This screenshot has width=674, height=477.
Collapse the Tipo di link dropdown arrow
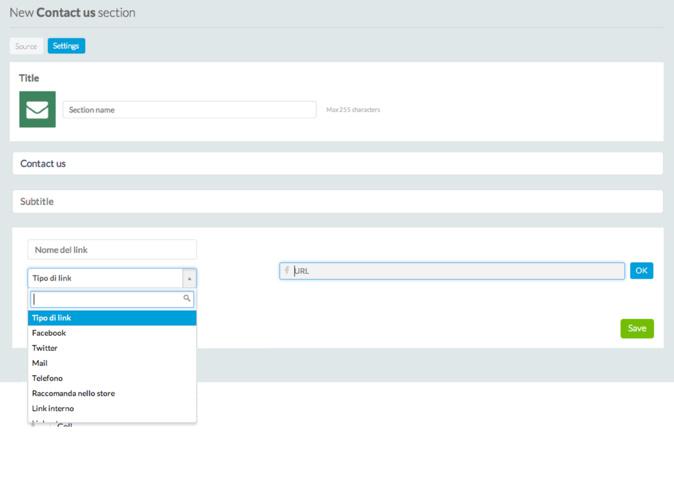189,278
